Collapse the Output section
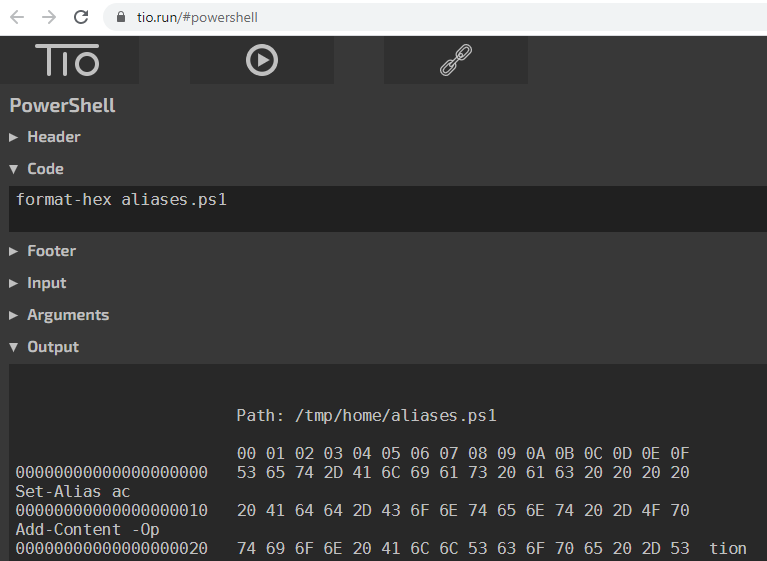This screenshot has width=767, height=561. [52, 347]
